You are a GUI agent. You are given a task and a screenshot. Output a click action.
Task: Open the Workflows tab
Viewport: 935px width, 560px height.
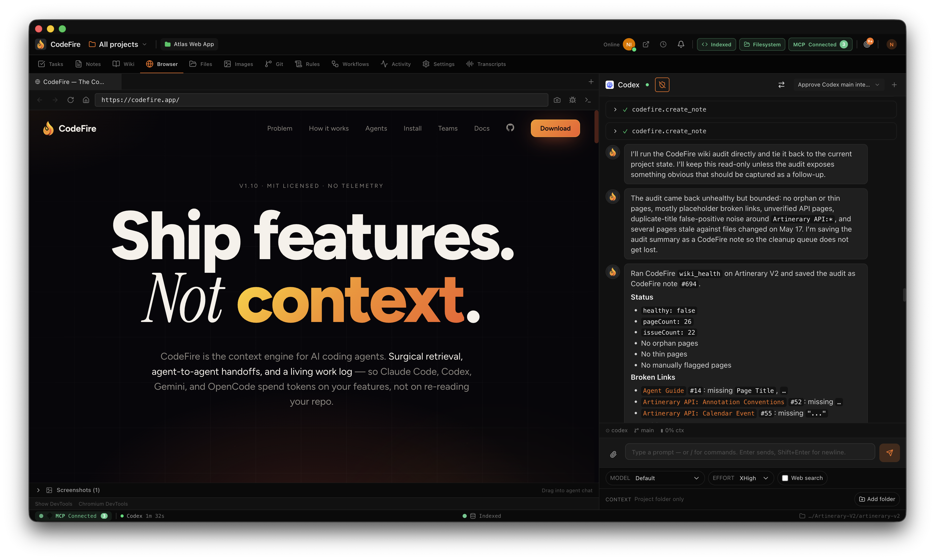coord(350,64)
